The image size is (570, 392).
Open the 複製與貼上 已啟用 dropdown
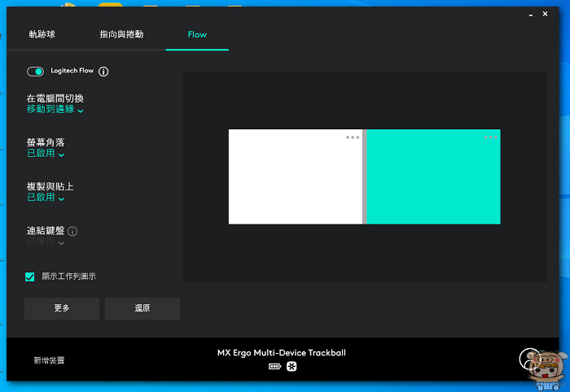(x=46, y=197)
